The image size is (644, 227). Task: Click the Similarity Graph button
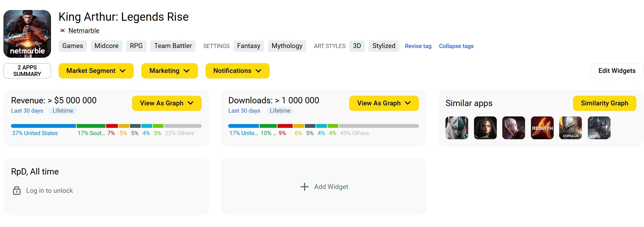[604, 103]
